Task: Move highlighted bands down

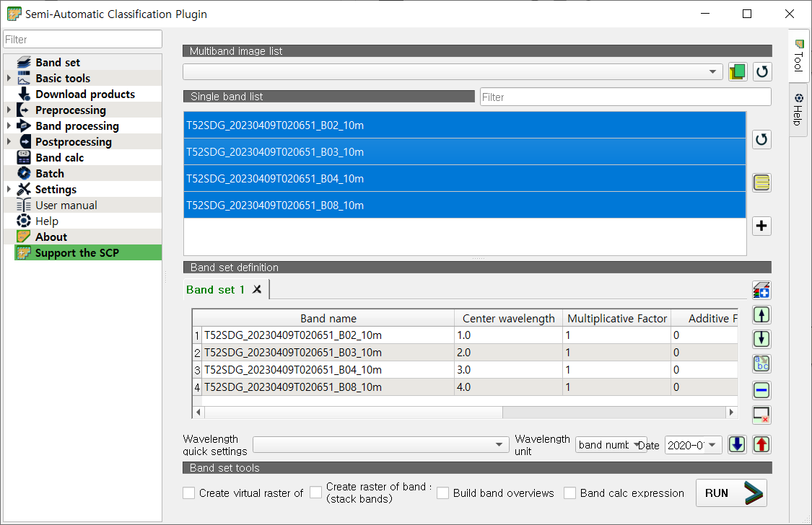Action: (x=761, y=339)
